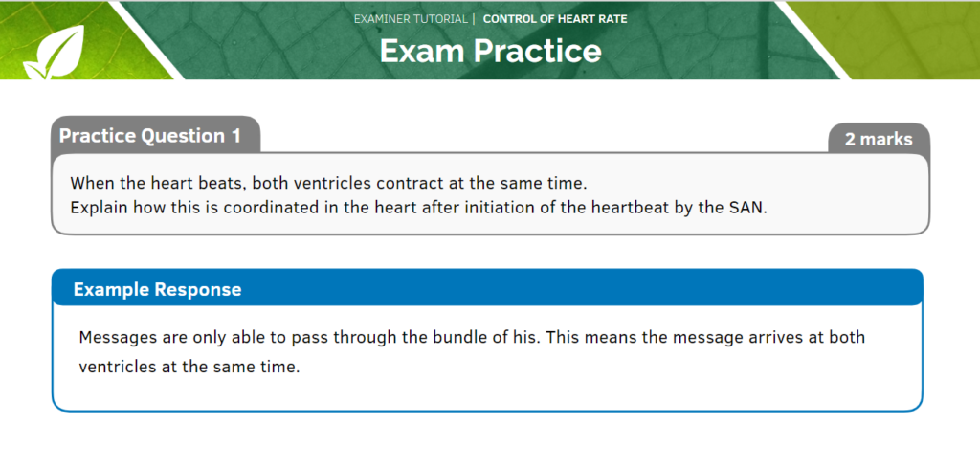
Task: Click the EXAMINER TUTORIAL breadcrumb text
Action: click(x=411, y=19)
